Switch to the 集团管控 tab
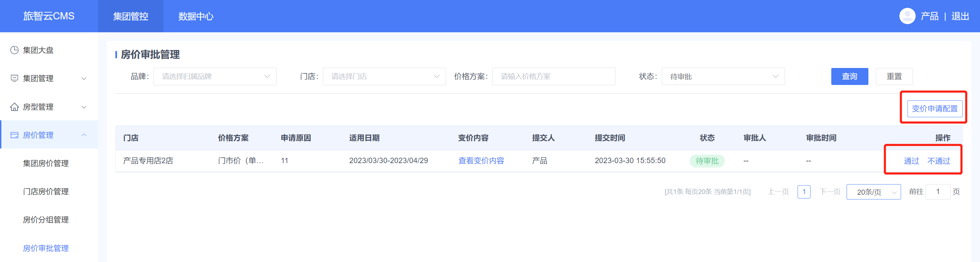The image size is (980, 262). click(x=130, y=16)
